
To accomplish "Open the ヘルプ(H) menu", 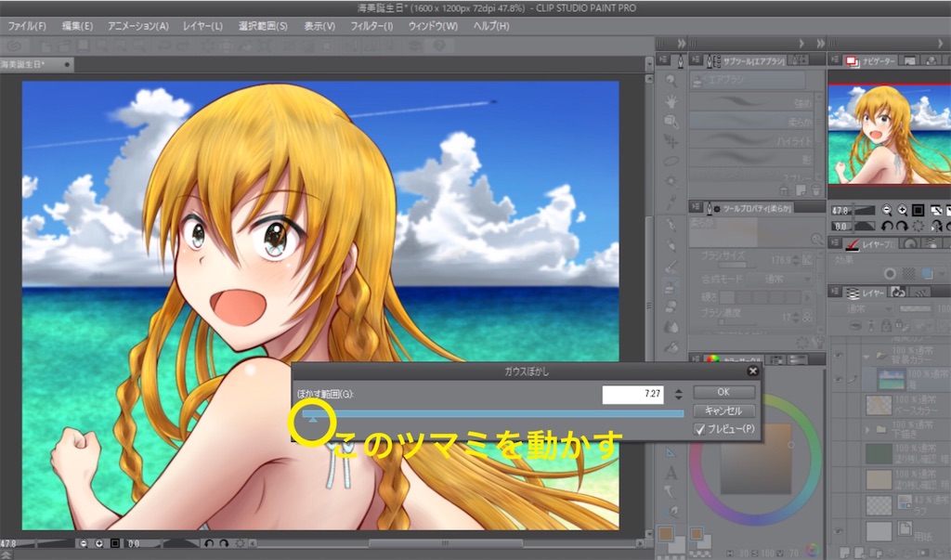I will (490, 26).
